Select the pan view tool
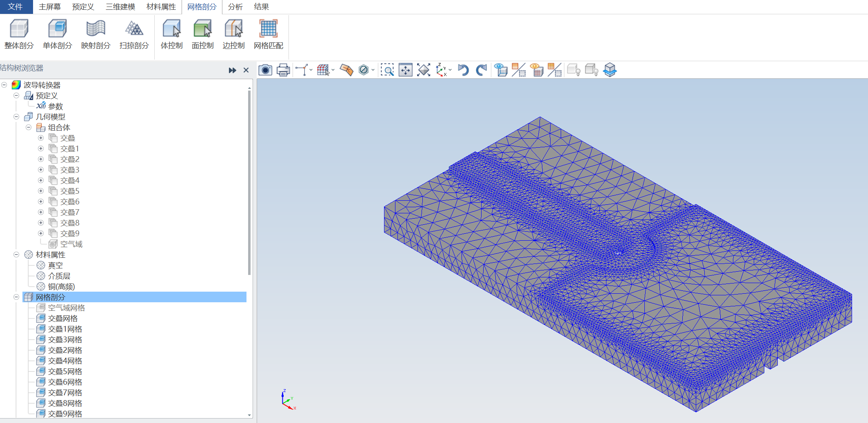Screen dimensions: 868x423 tap(405, 70)
